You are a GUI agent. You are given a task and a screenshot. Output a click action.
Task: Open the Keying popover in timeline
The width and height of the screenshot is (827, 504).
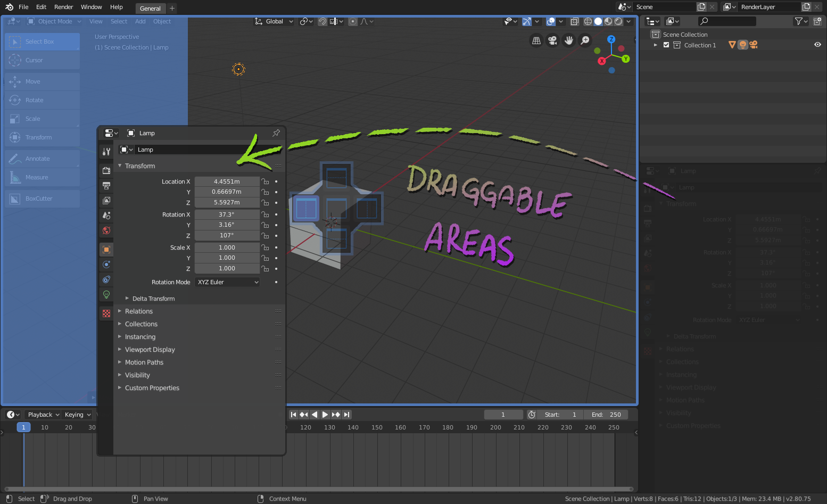pyautogui.click(x=78, y=415)
